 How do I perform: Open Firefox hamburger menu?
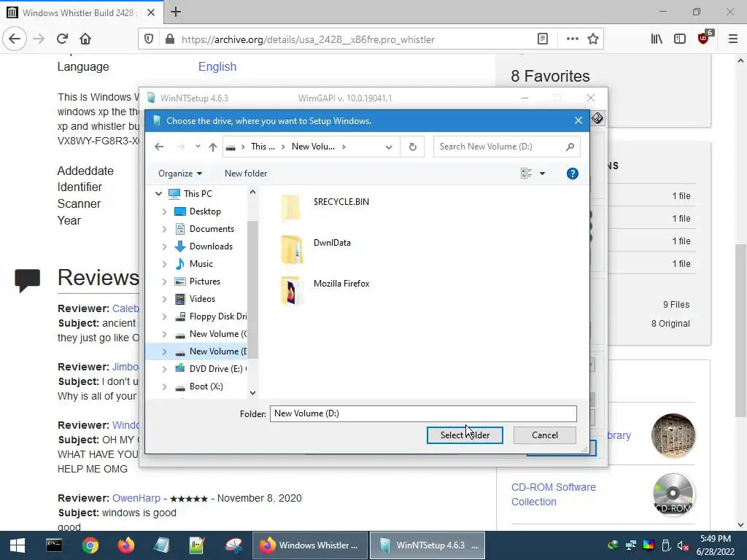(x=732, y=39)
